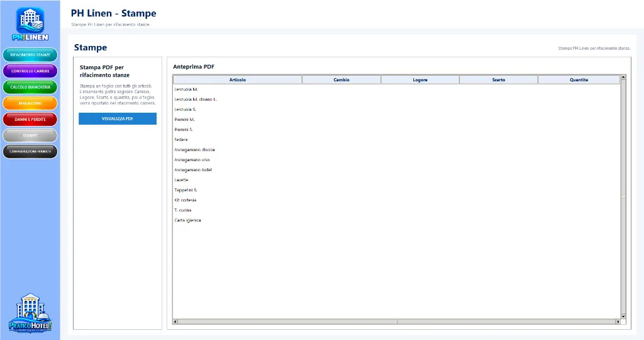This screenshot has width=644, height=340.
Task: Select the 'Asciugamano bidet' row
Action: (396, 170)
